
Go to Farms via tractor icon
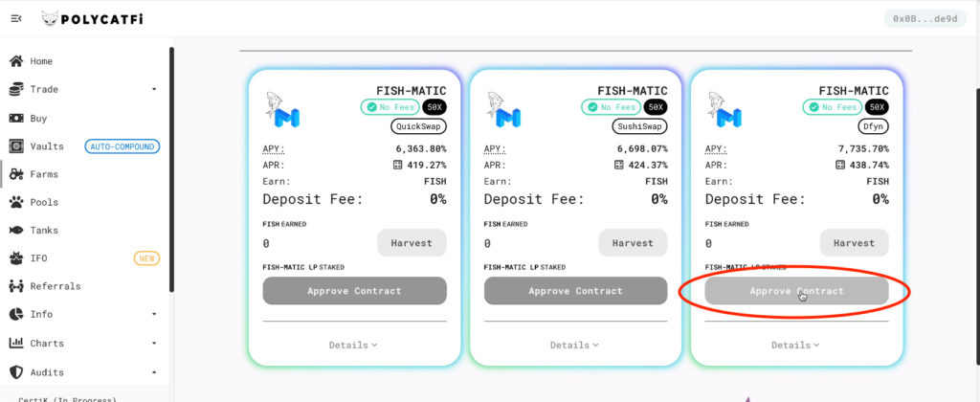[x=16, y=174]
